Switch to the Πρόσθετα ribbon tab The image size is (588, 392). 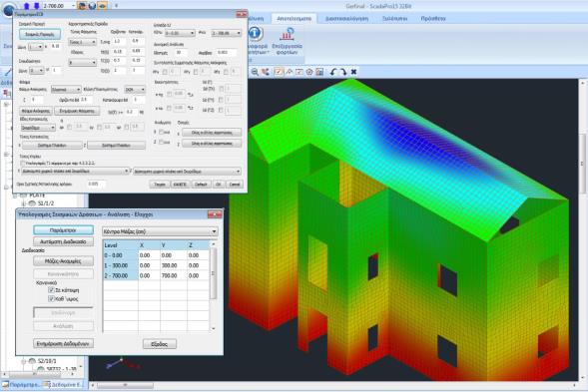point(433,18)
